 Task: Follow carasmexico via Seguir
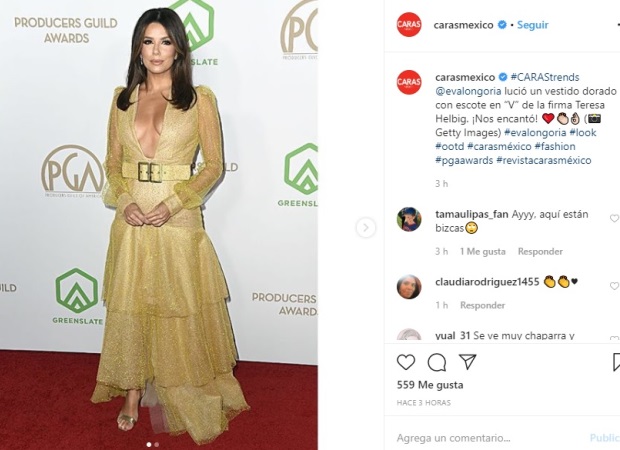[x=532, y=25]
